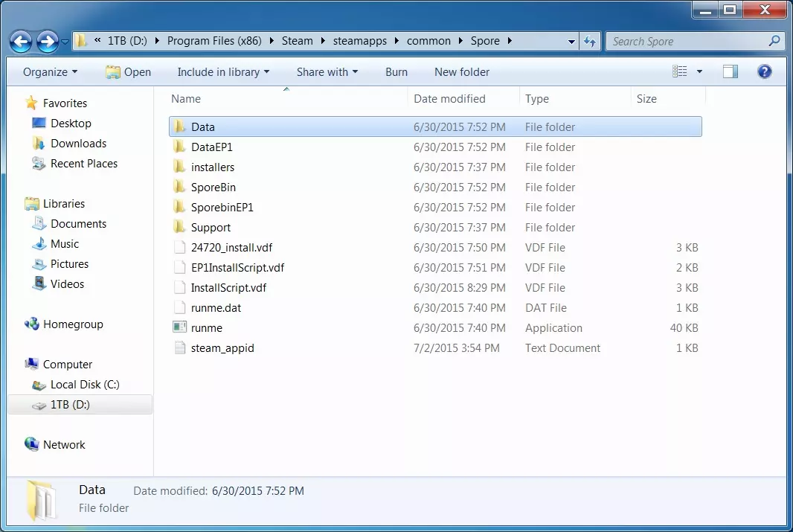Image resolution: width=793 pixels, height=532 pixels.
Task: Select the steam_appid text document icon
Action: pos(179,348)
